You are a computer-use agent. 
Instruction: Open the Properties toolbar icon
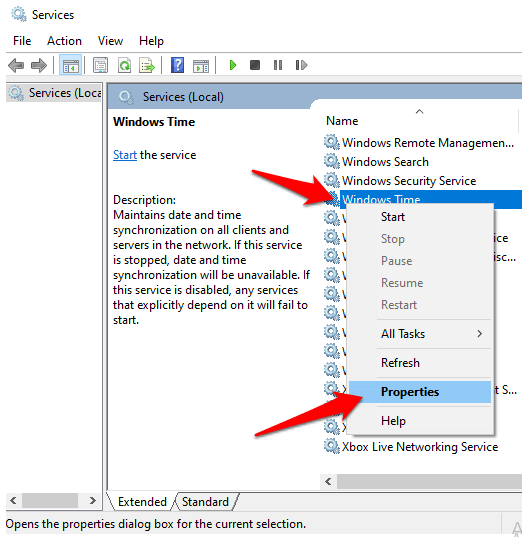[x=100, y=65]
